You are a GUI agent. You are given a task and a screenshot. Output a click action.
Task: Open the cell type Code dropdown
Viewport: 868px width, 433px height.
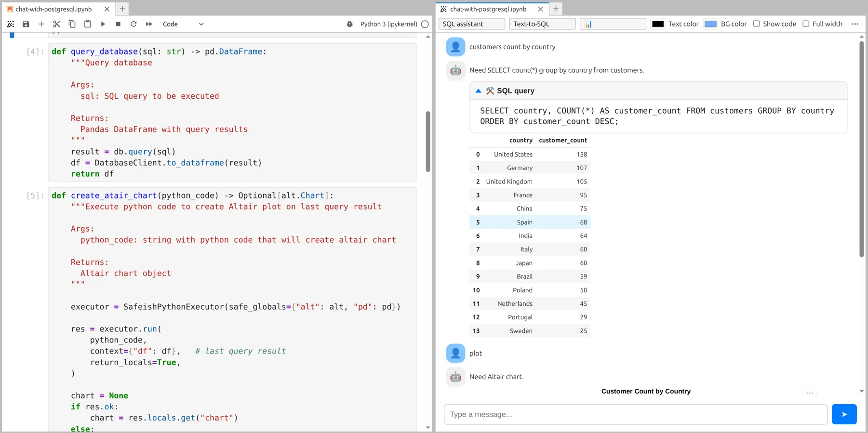click(183, 24)
